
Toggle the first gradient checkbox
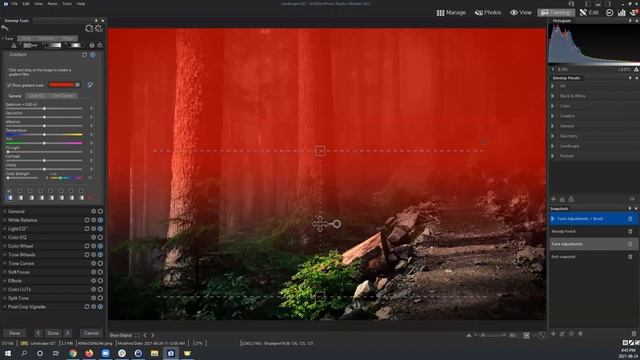pos(9,191)
